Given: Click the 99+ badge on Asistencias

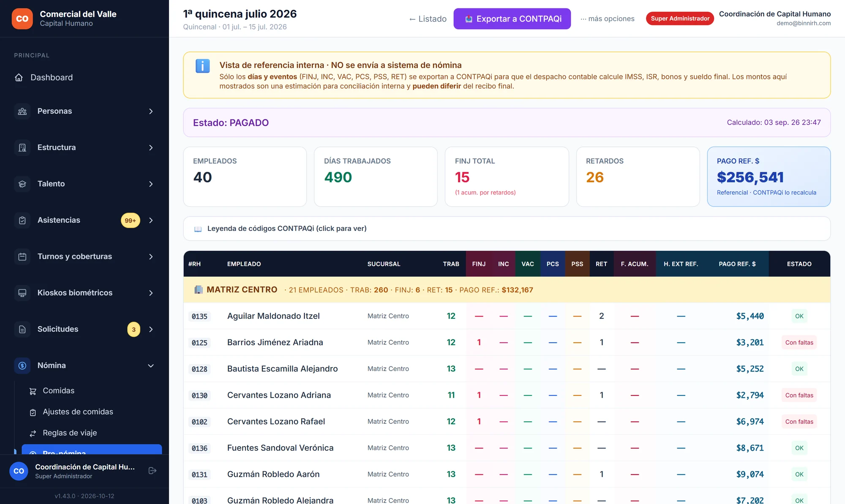Looking at the screenshot, I should 131,220.
